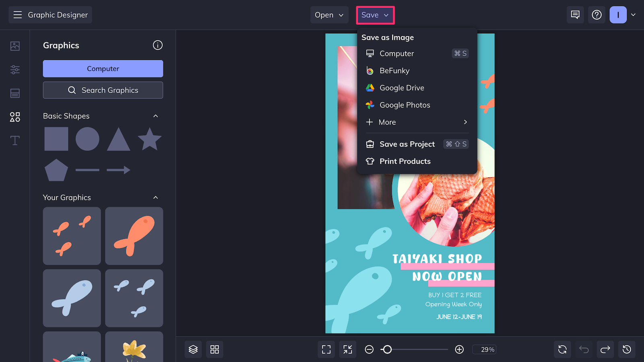Viewport: 644px width, 362px height.
Task: Click the Search Graphics button
Action: 103,90
